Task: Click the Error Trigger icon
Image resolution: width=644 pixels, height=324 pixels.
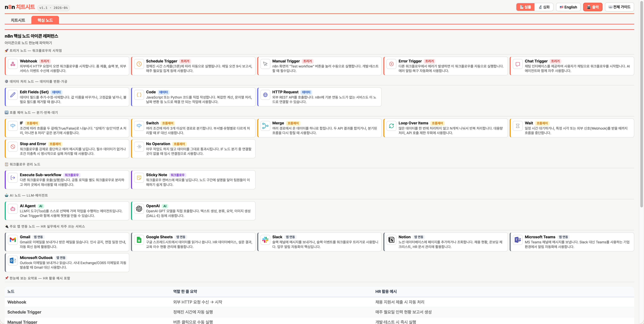Action: click(391, 64)
